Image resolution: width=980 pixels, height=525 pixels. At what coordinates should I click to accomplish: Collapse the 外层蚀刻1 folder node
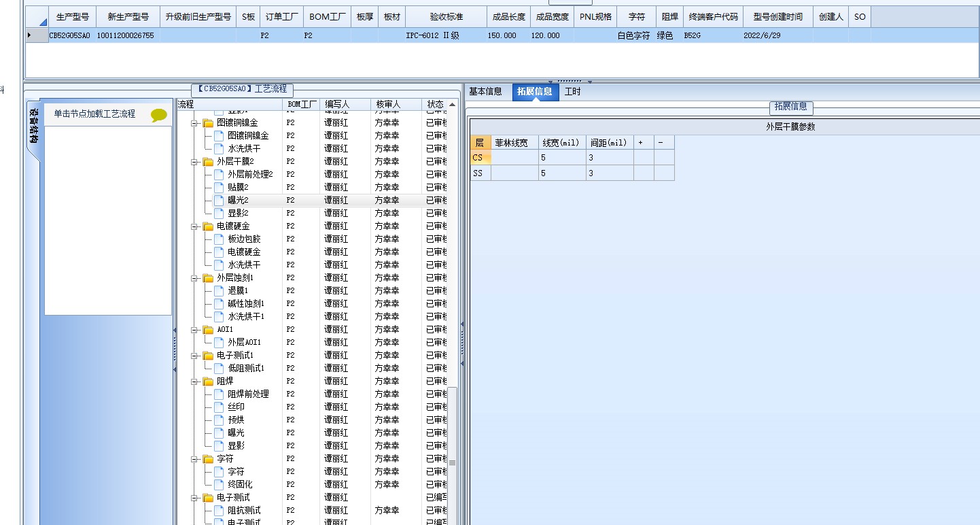(x=194, y=278)
